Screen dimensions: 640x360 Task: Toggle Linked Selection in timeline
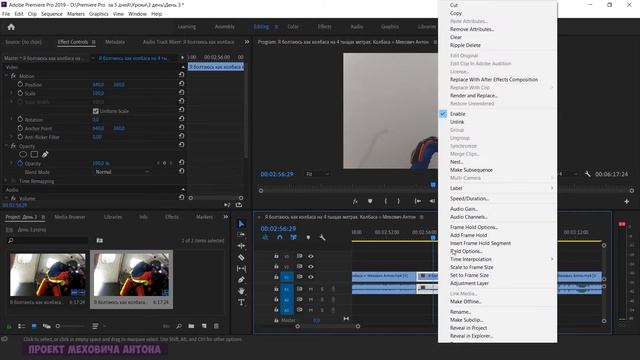293,237
